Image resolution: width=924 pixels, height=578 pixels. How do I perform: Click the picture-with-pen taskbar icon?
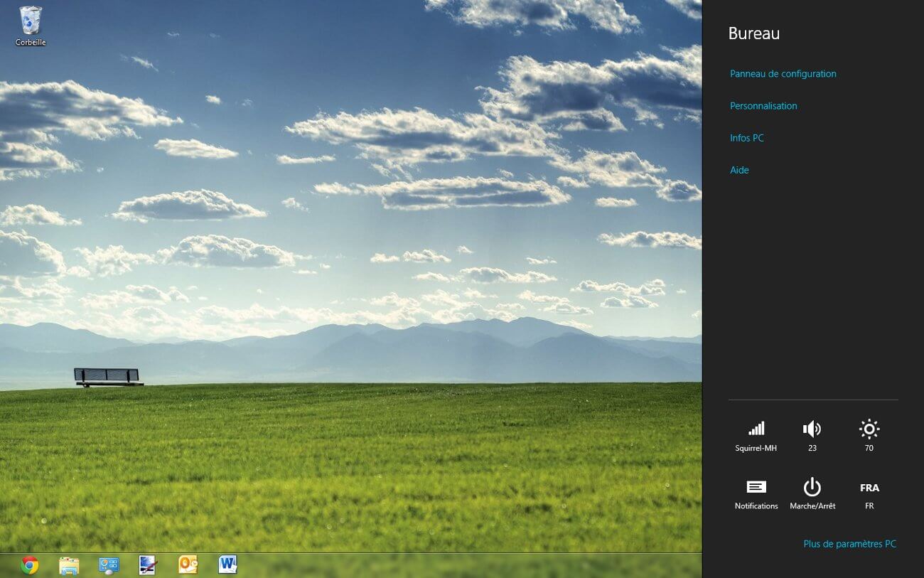pos(148,565)
